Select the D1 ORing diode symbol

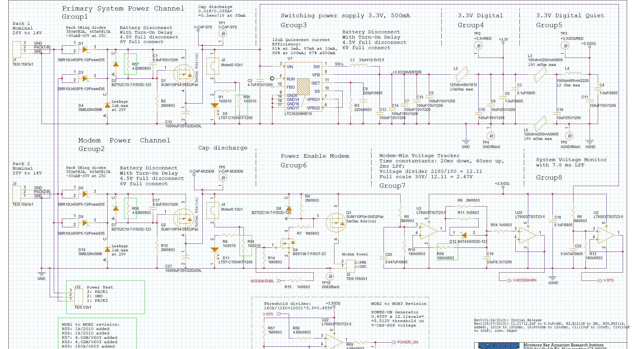click(x=85, y=49)
